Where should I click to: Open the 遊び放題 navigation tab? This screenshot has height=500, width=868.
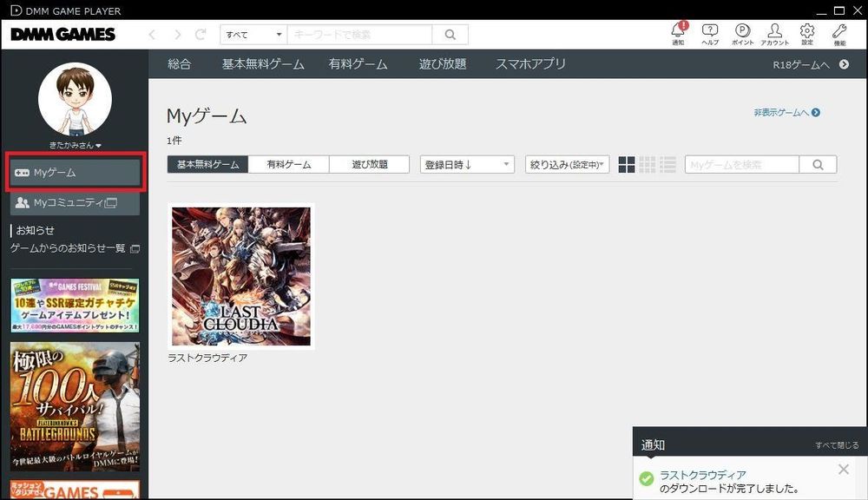[x=442, y=63]
